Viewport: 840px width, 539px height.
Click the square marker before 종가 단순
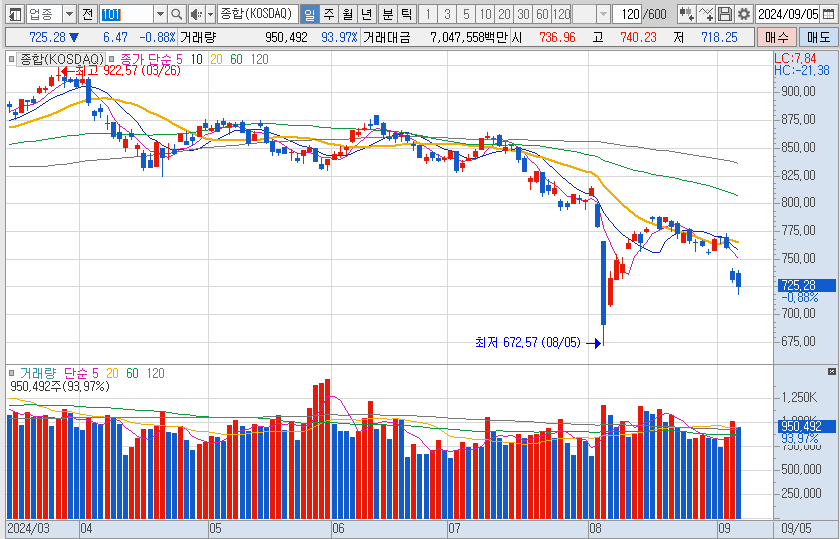(111, 59)
